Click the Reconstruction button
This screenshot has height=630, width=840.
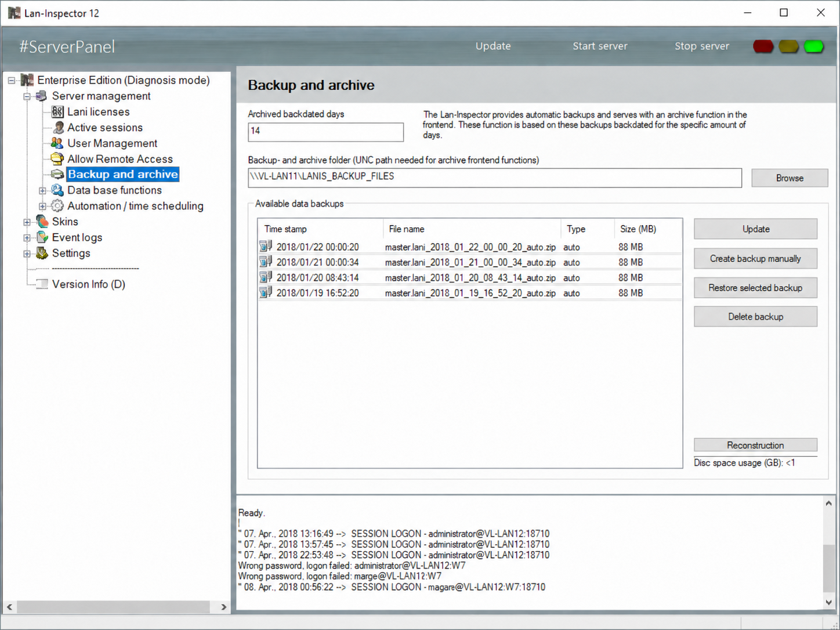pos(755,445)
